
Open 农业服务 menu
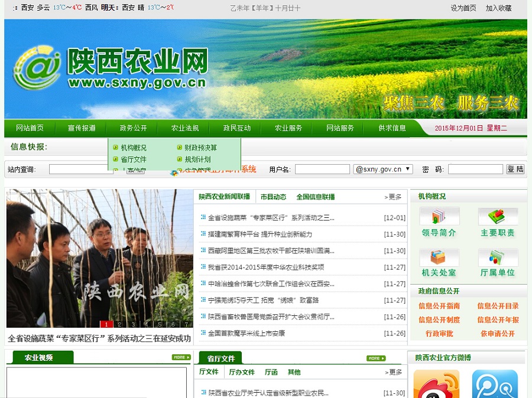[288, 128]
